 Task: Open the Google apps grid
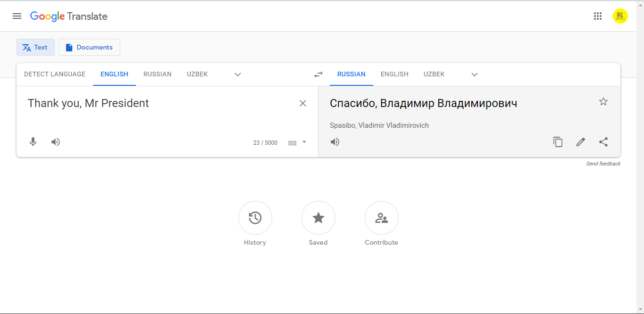(x=598, y=16)
